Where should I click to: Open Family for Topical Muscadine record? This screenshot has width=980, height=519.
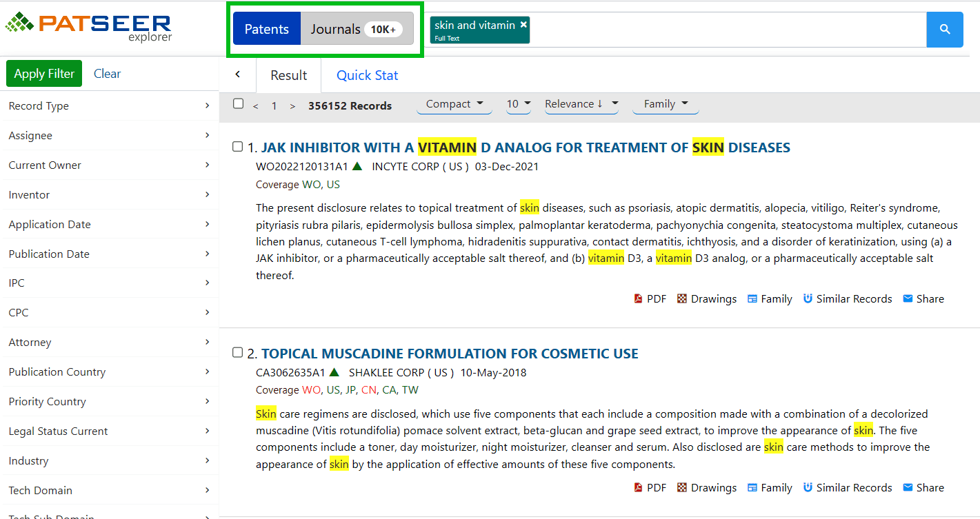[x=770, y=488]
